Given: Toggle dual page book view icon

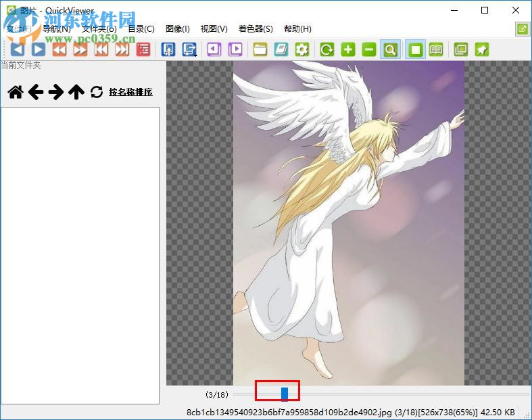Looking at the screenshot, I should (x=436, y=49).
